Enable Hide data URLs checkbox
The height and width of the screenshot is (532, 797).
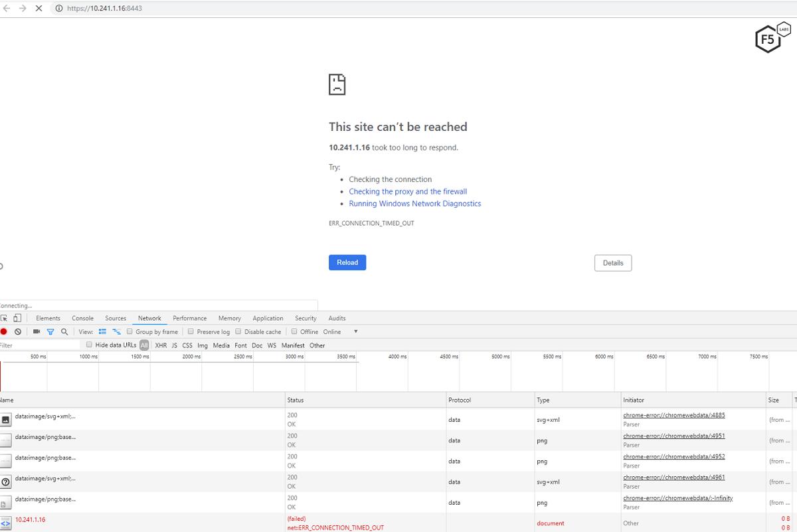point(90,345)
